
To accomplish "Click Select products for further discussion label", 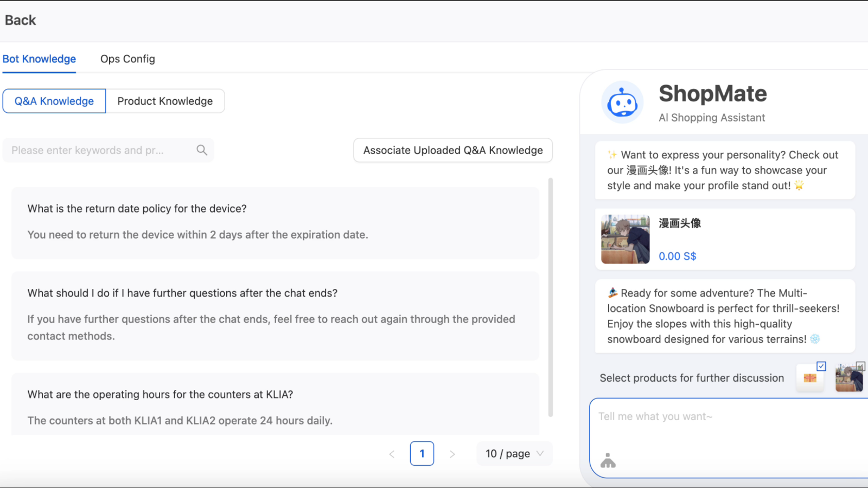I will click(x=692, y=378).
